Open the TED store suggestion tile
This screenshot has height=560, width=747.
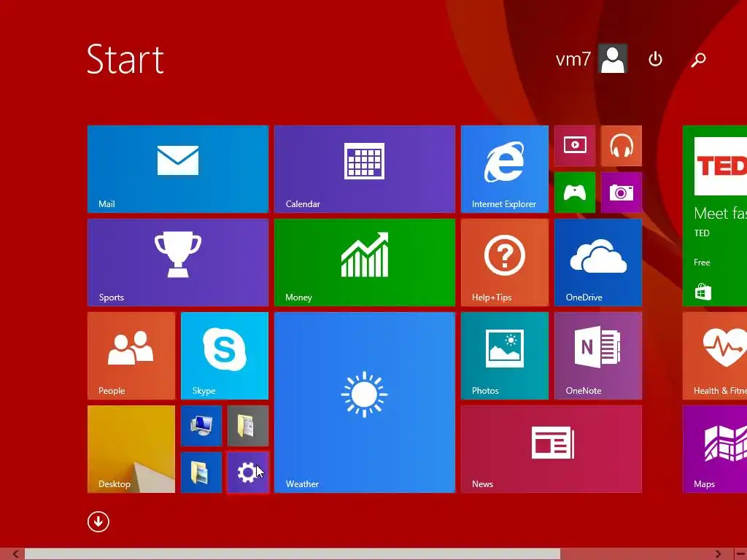pyautogui.click(x=715, y=216)
